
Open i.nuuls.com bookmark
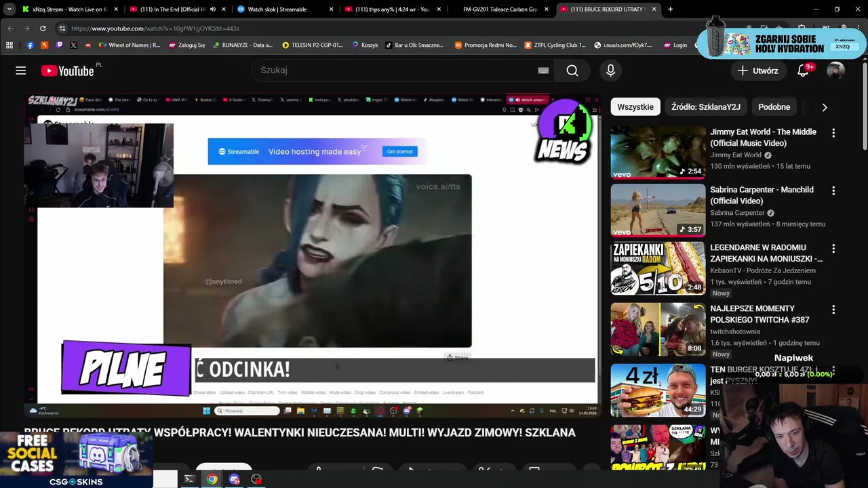tap(623, 45)
